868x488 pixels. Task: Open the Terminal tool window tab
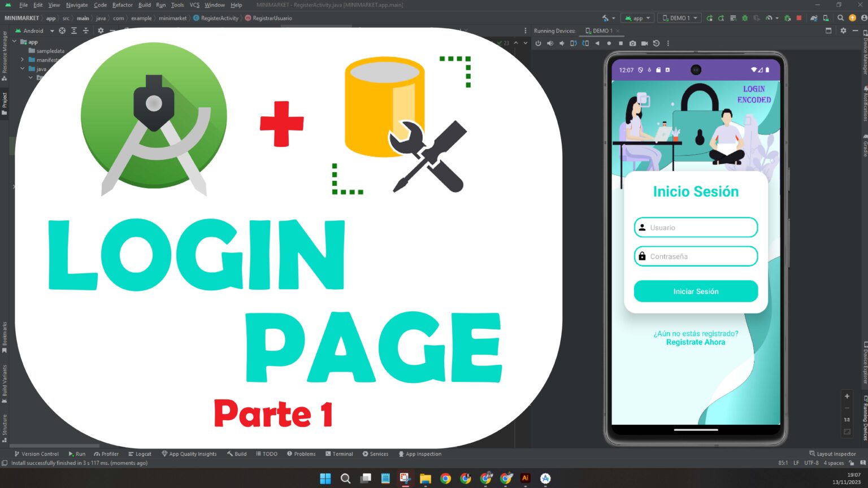[339, 454]
